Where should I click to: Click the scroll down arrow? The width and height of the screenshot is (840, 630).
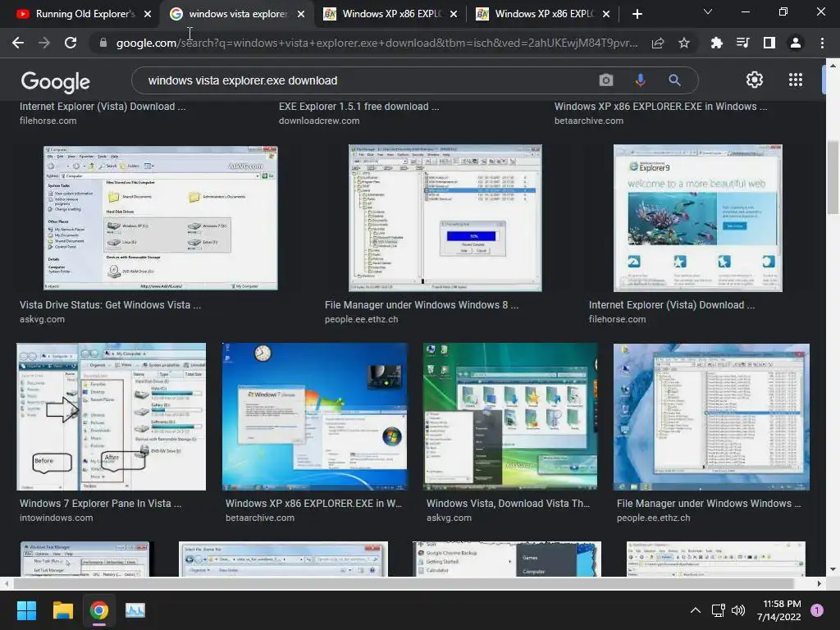tap(833, 569)
